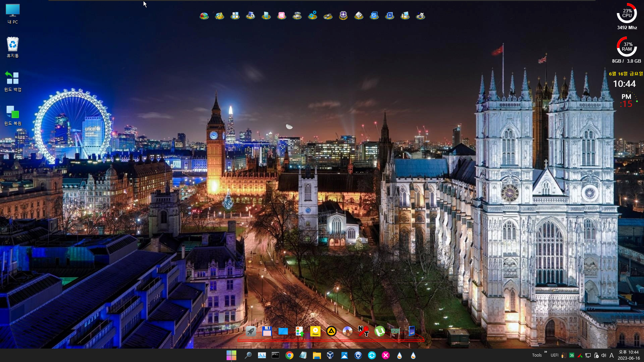
Task: Open File Explorer folder on taskbar
Action: (317, 355)
